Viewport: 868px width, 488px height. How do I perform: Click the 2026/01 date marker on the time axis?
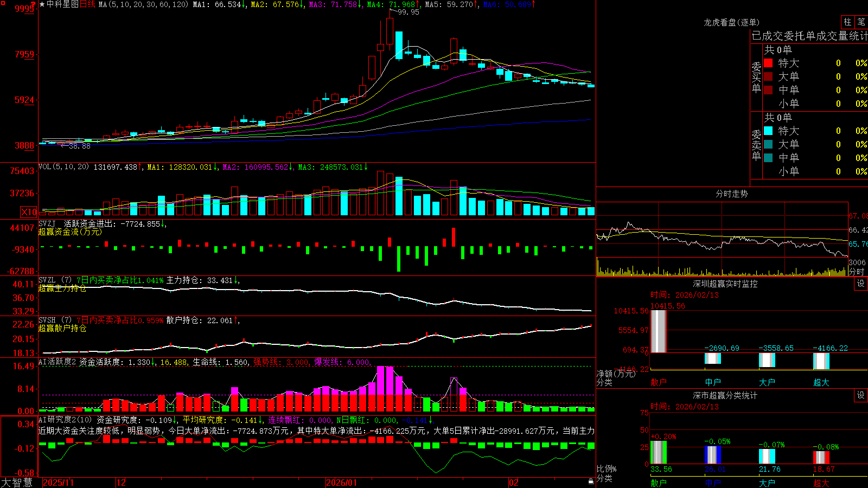(x=341, y=483)
